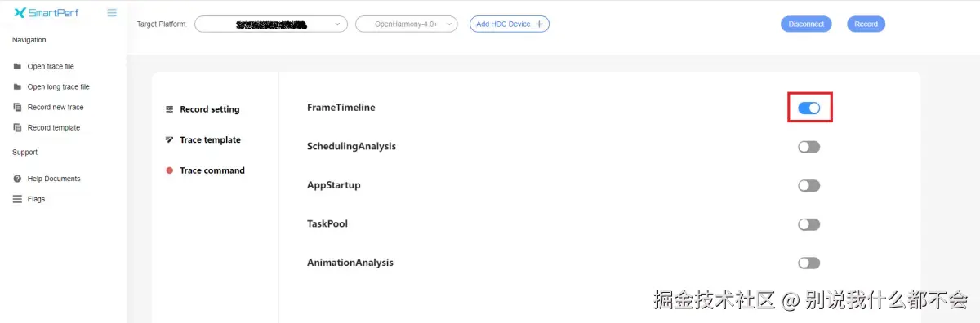The width and height of the screenshot is (980, 323).
Task: Open Help Documents
Action: tap(54, 179)
